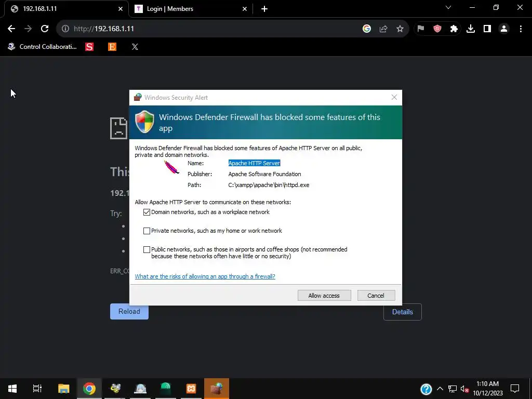Close the Login | Members tab

(x=245, y=9)
